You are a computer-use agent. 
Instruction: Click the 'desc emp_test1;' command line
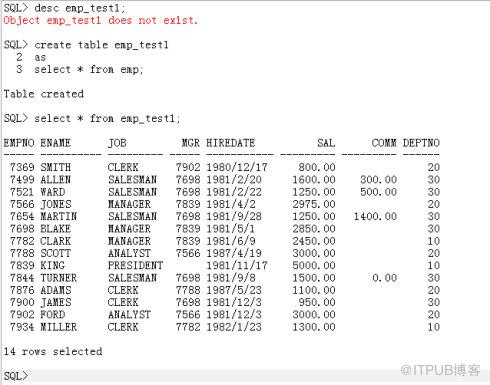pyautogui.click(x=80, y=8)
